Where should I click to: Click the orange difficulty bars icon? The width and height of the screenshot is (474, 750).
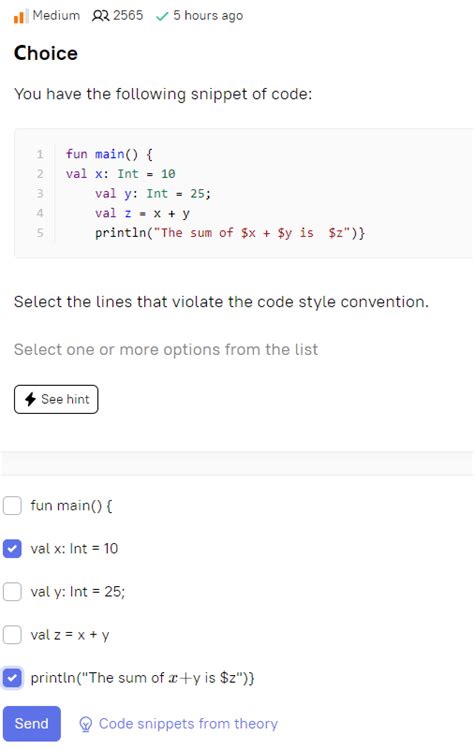point(20,16)
